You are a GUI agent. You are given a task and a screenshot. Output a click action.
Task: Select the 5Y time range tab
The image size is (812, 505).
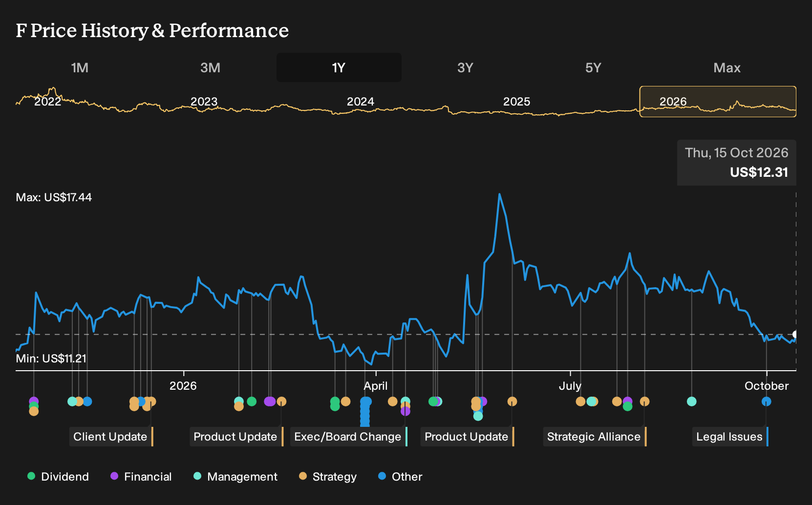click(x=593, y=68)
